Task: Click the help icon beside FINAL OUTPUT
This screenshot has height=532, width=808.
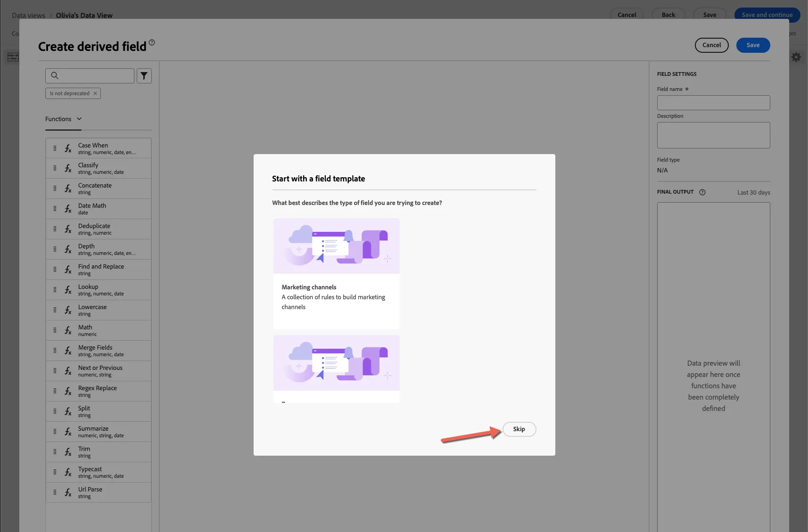Action: (x=702, y=192)
